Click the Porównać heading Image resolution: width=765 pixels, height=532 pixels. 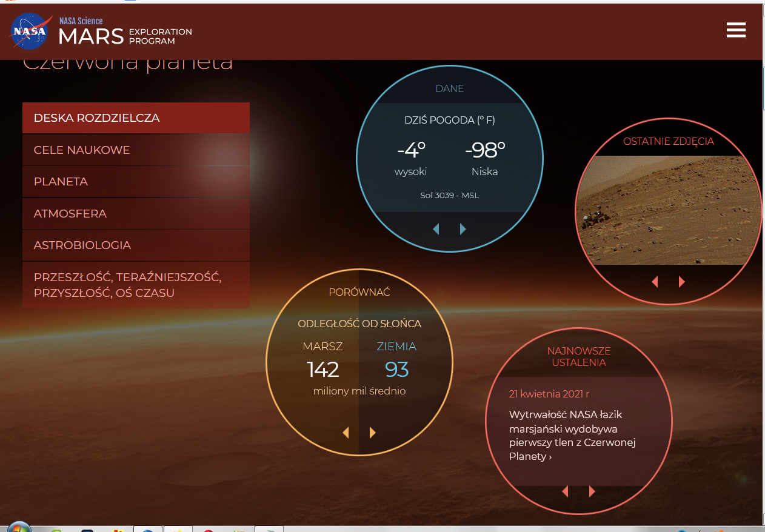coord(359,292)
